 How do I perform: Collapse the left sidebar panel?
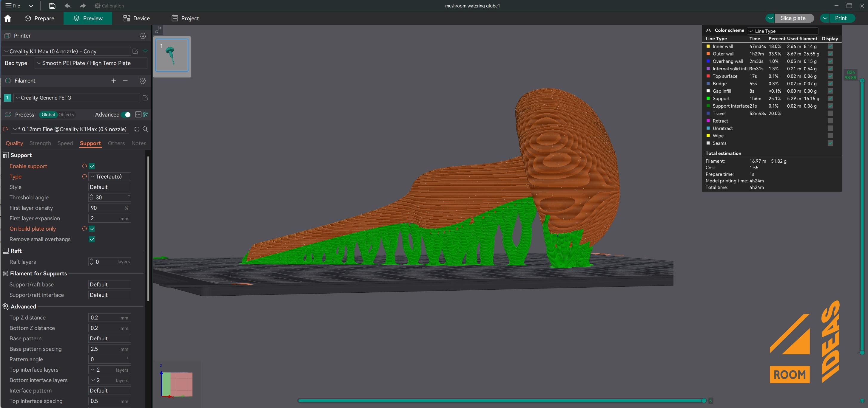click(x=158, y=30)
